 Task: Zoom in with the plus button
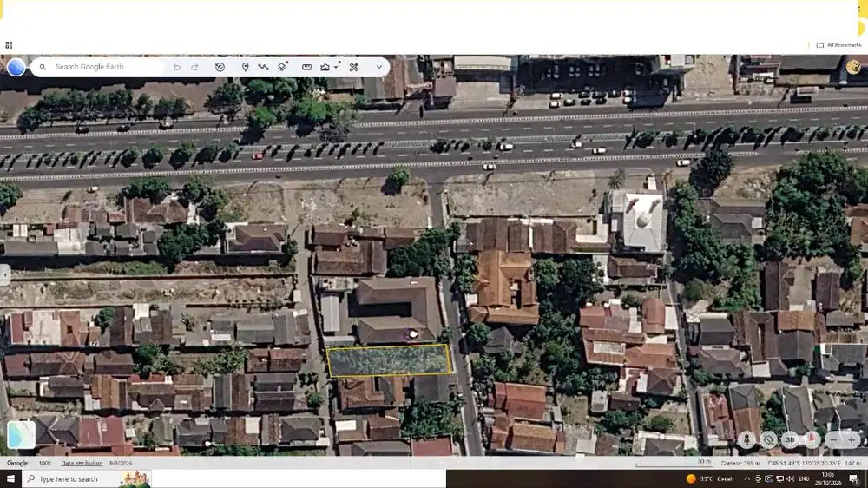pyautogui.click(x=852, y=440)
